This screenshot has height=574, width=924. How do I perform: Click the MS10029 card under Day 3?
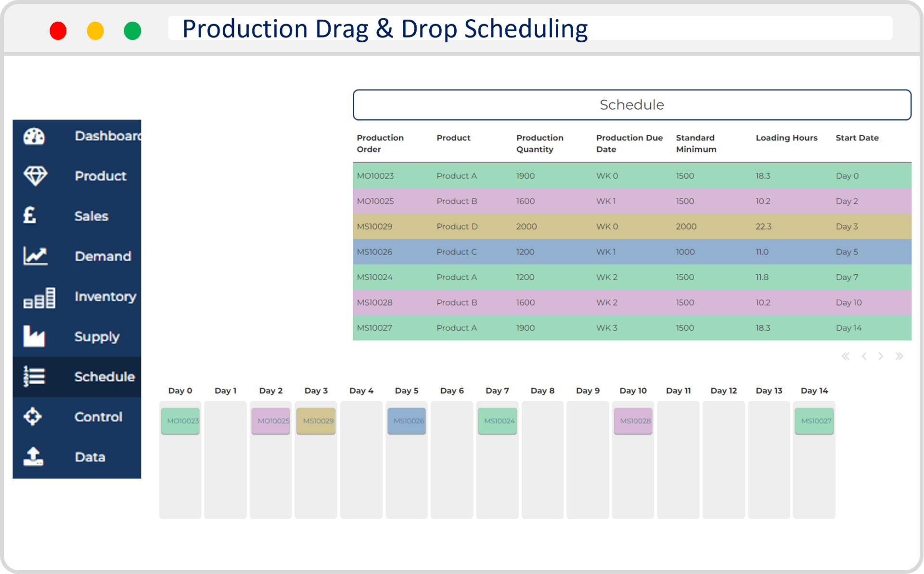(x=316, y=421)
